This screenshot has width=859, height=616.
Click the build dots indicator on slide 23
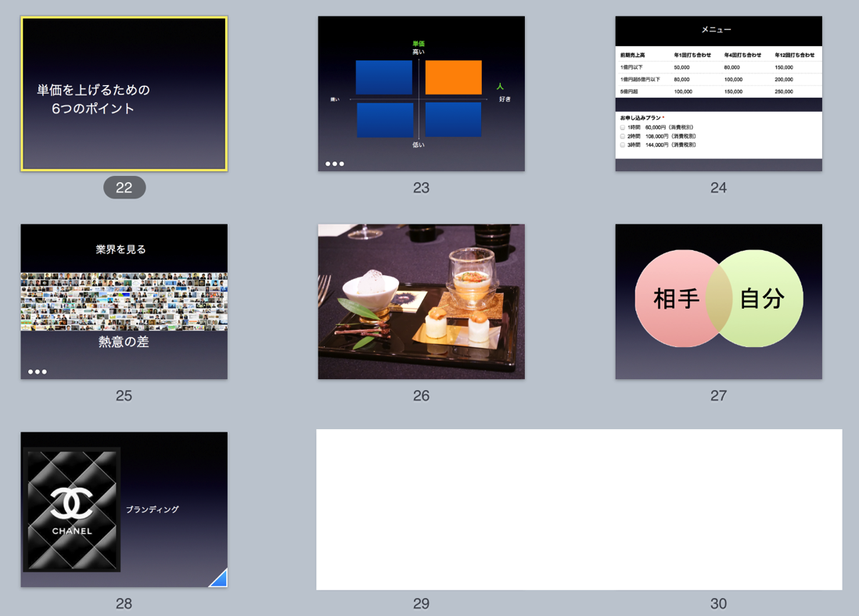335,163
